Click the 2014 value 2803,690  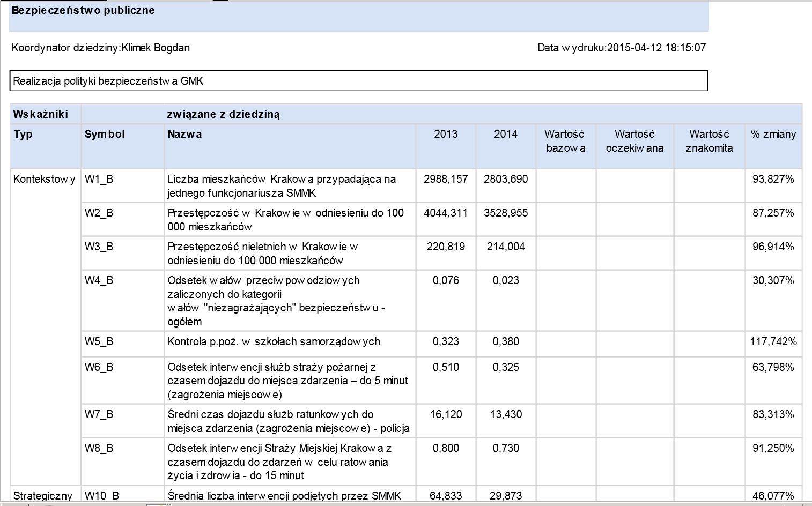pyautogui.click(x=506, y=179)
